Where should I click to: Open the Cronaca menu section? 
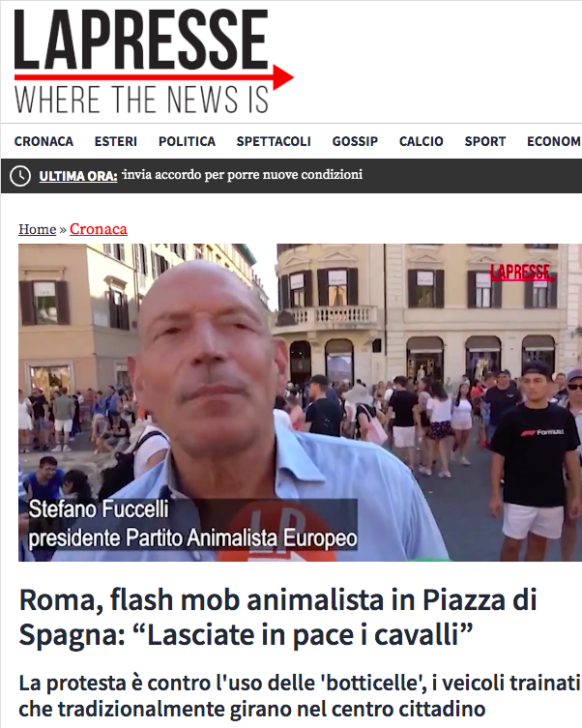(44, 141)
